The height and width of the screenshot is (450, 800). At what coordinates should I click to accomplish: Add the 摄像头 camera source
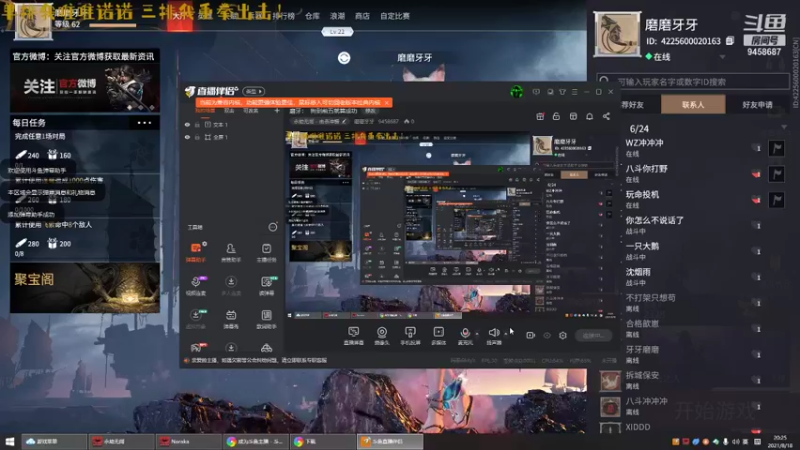[382, 336]
